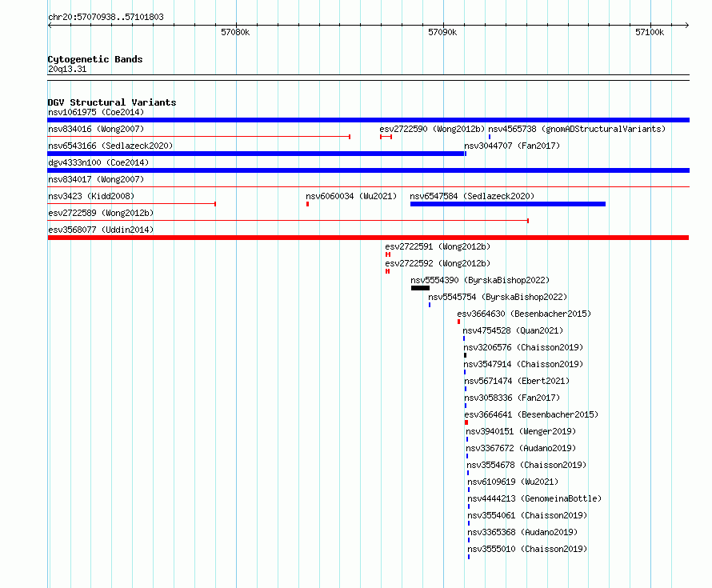Open nsv3940151 (Wenger2019) label
Image resolution: width=712 pixels, height=588 pixels.
(521, 431)
